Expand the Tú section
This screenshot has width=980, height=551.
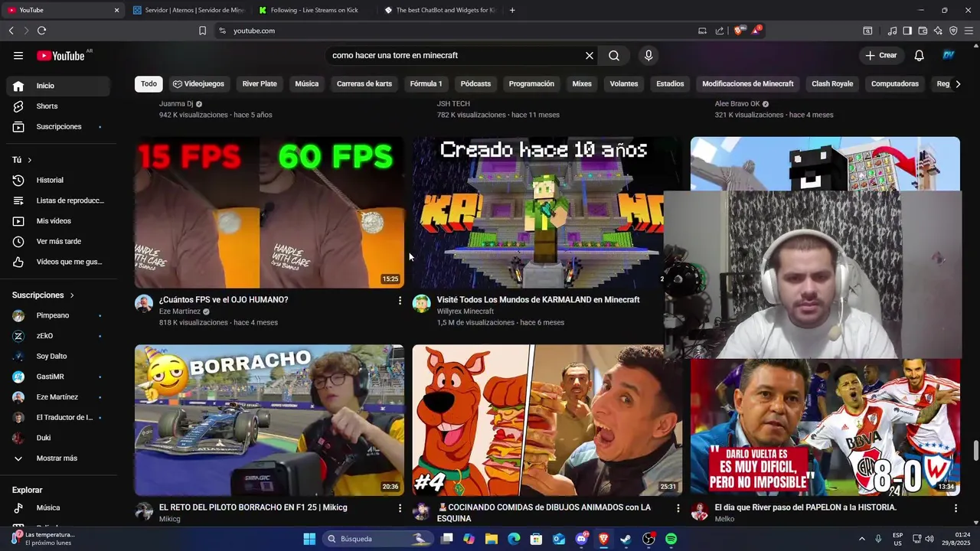pyautogui.click(x=22, y=160)
